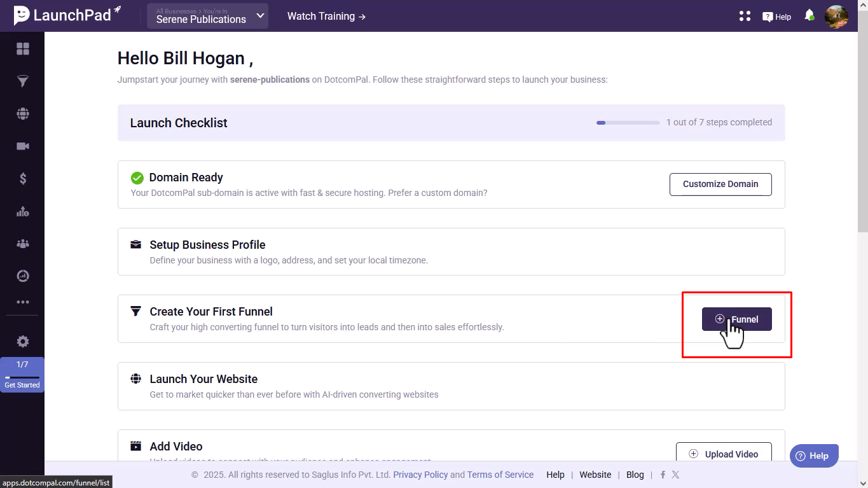Open the Privacy Policy link

(420, 475)
